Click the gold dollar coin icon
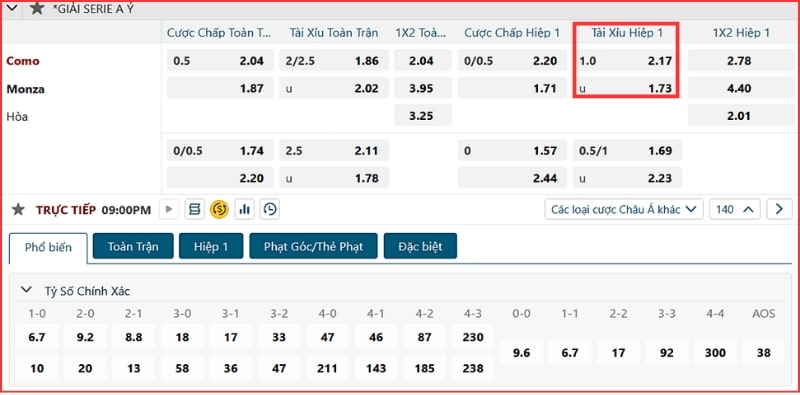This screenshot has width=800, height=395. pyautogui.click(x=219, y=209)
